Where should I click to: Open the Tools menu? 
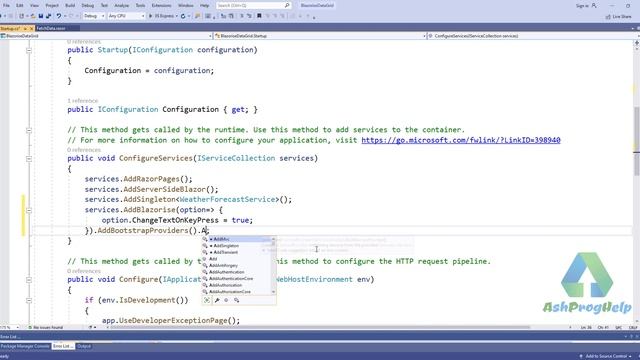140,6
